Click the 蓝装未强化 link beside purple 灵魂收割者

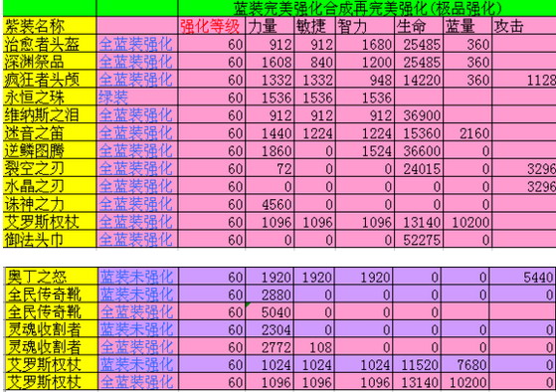pyautogui.click(x=136, y=329)
